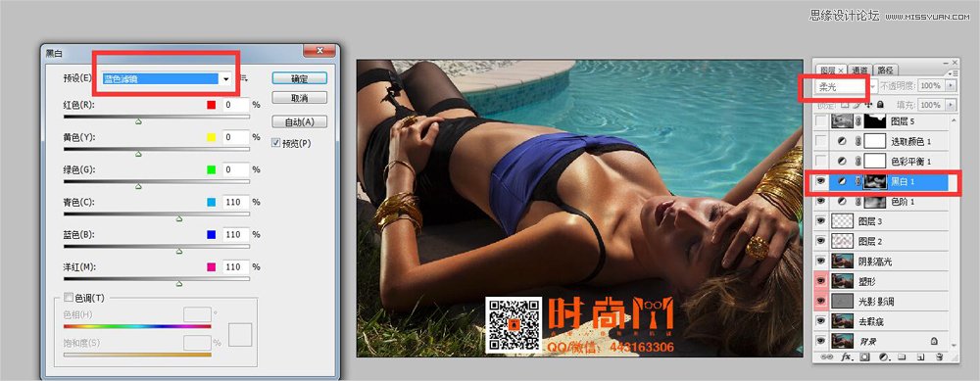
Task: Click adjustment icon of 色彩平衡 1 layer
Action: click(841, 162)
